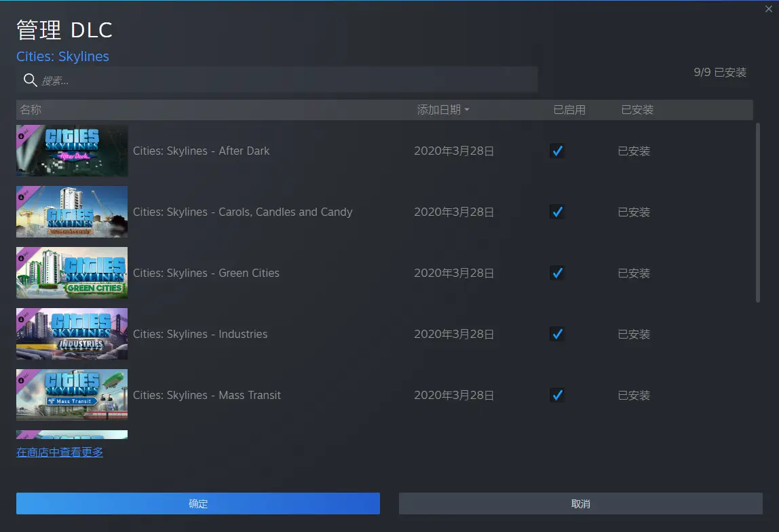Click Carols, Candles and Candy's date

(454, 212)
